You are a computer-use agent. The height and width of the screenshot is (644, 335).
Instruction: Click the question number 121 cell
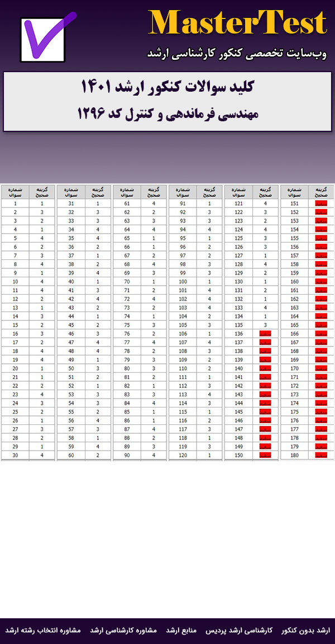point(238,203)
